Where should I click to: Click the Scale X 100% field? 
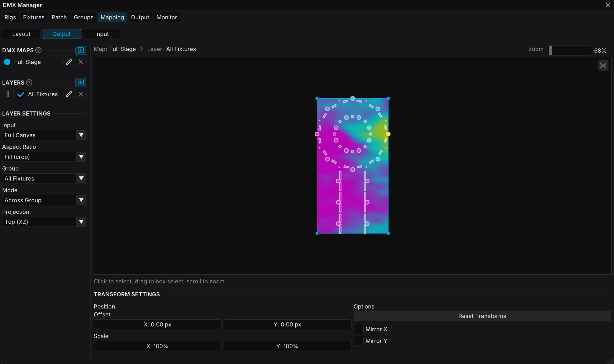(x=157, y=346)
